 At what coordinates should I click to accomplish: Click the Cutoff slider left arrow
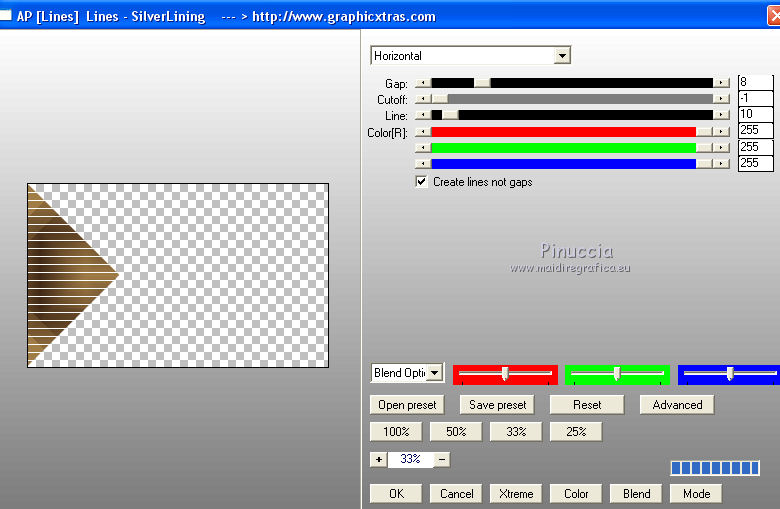[423, 99]
